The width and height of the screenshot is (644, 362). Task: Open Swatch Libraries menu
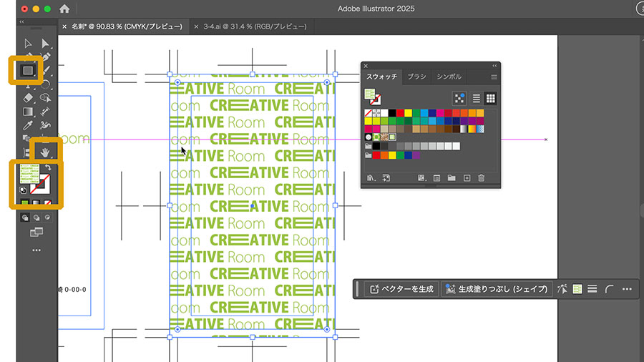point(371,178)
